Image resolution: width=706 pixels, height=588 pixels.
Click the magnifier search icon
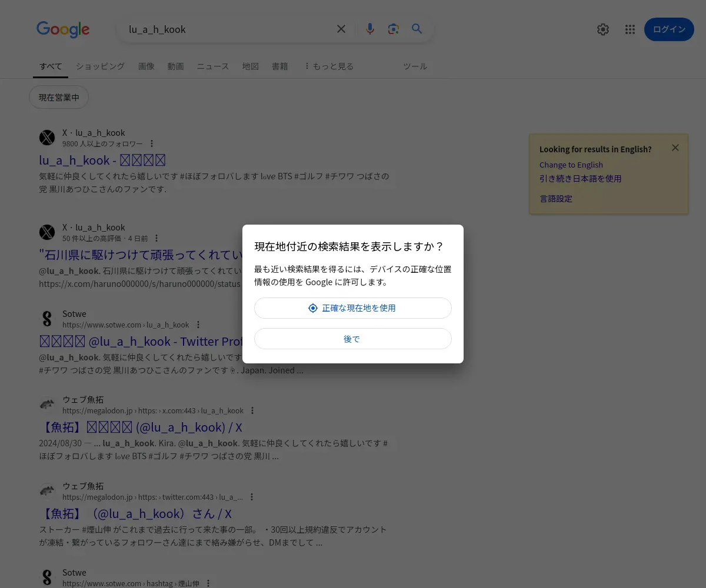click(x=417, y=29)
